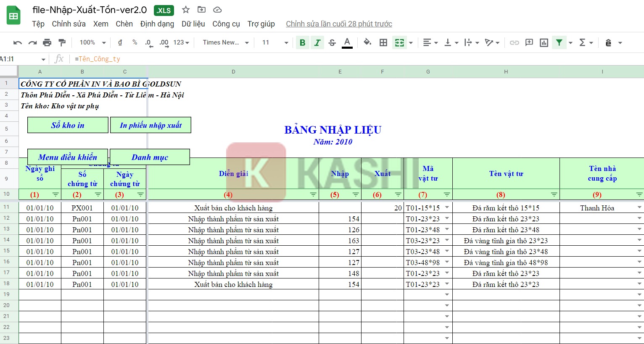This screenshot has width=644, height=344.
Task: Open the print dialog icon
Action: click(x=47, y=42)
